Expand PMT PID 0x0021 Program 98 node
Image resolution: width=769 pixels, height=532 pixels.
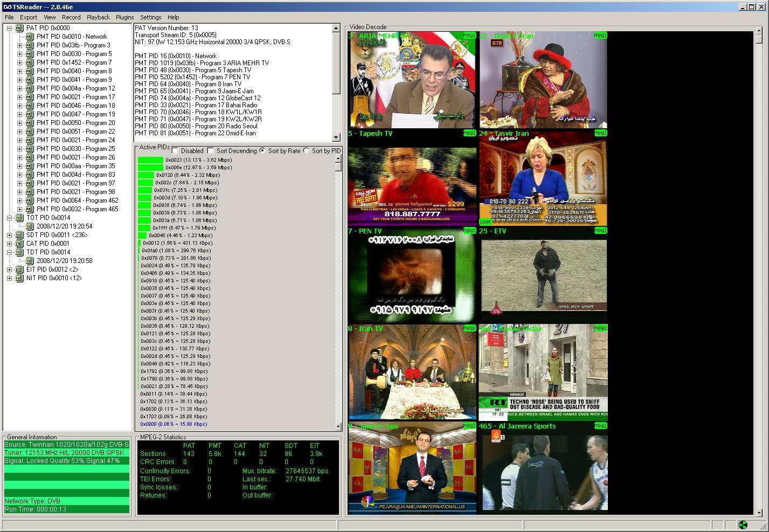[19, 192]
